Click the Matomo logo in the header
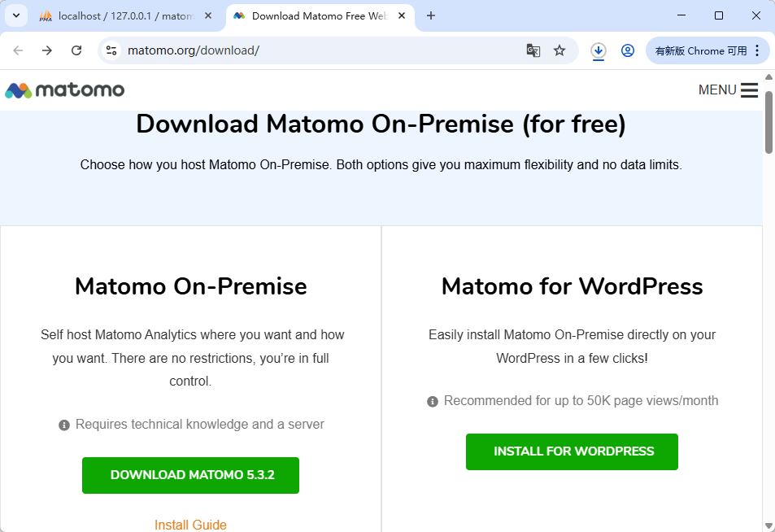Image resolution: width=775 pixels, height=532 pixels. tap(65, 90)
